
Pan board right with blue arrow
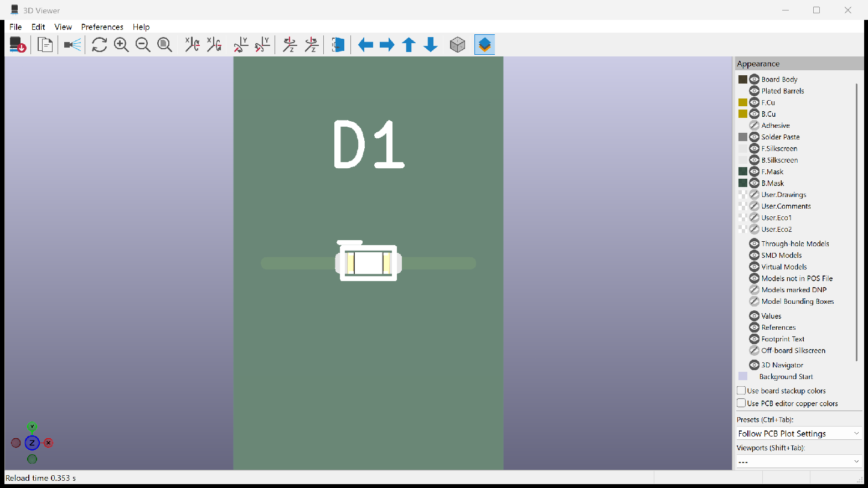[x=387, y=45]
